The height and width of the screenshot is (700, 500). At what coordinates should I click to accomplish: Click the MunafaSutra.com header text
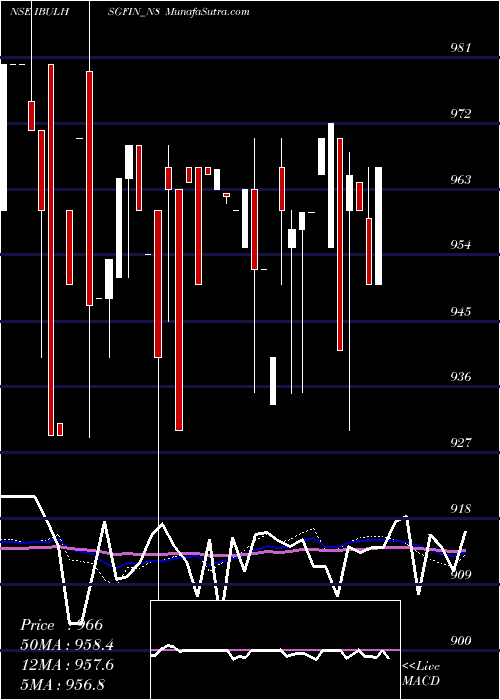[x=207, y=12]
